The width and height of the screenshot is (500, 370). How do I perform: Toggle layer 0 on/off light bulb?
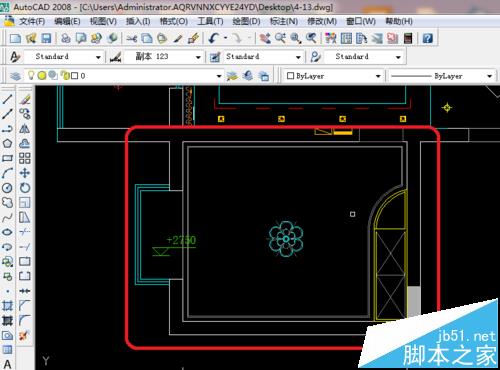tap(31, 75)
